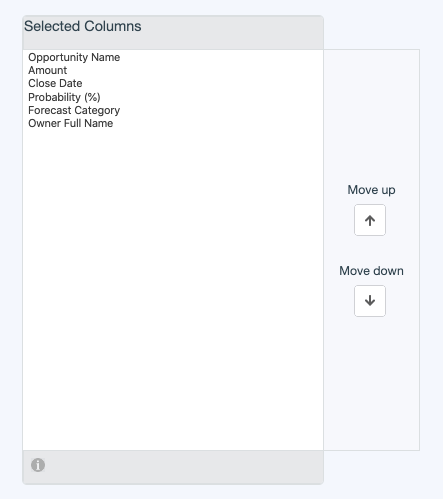The height and width of the screenshot is (499, 443).
Task: Click the Move down arrow button
Action: 370,301
